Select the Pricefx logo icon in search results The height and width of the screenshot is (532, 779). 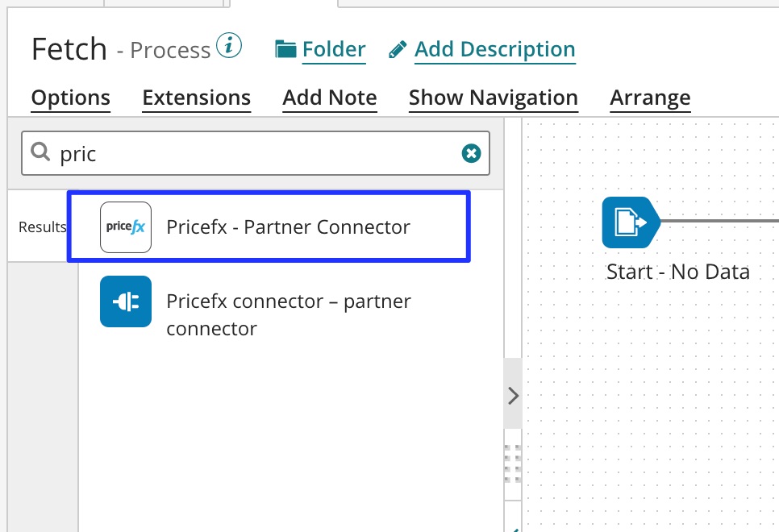tap(125, 227)
